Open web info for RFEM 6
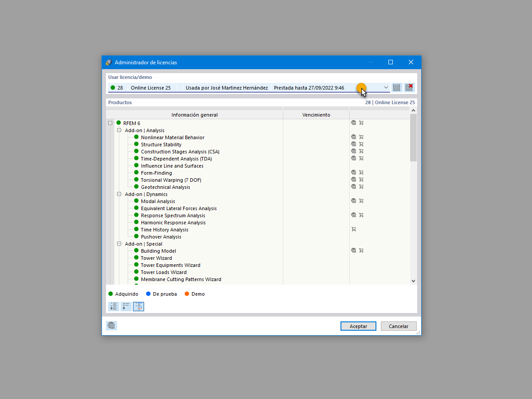 [353, 123]
